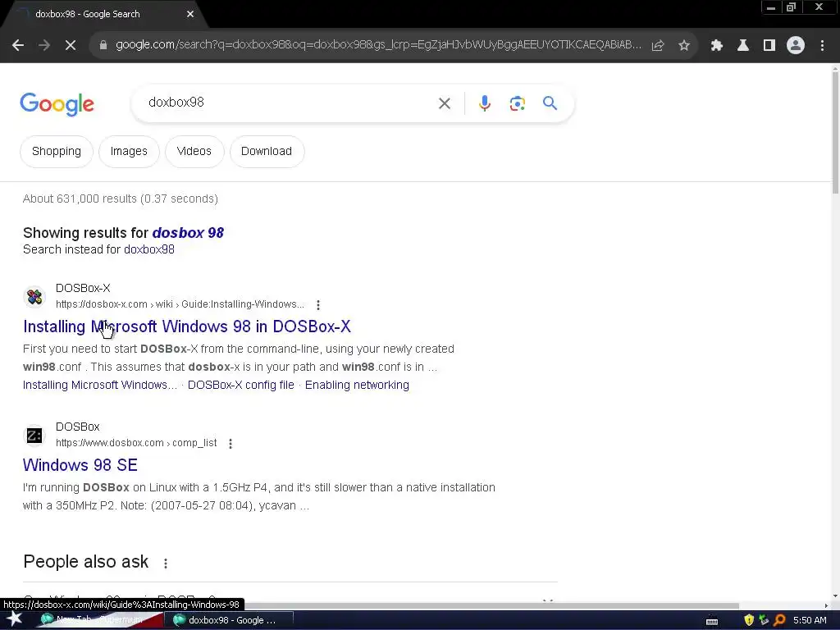840x630 pixels.
Task: Click the vertical page scrollbar thumb
Action: coord(835,131)
